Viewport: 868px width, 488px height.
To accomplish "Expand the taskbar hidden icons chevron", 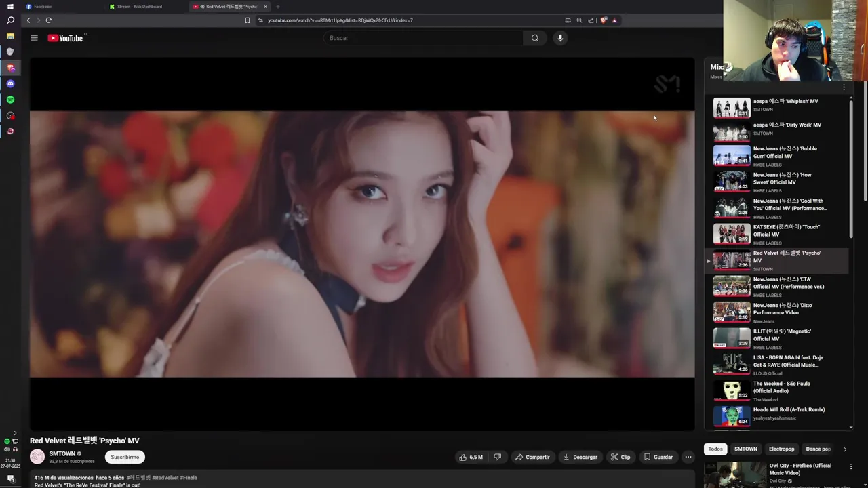I will [x=15, y=433].
